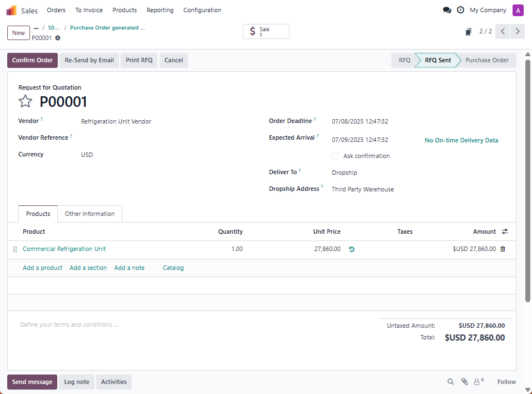532x394 pixels.
Task: Open the user avatar menu
Action: point(518,10)
